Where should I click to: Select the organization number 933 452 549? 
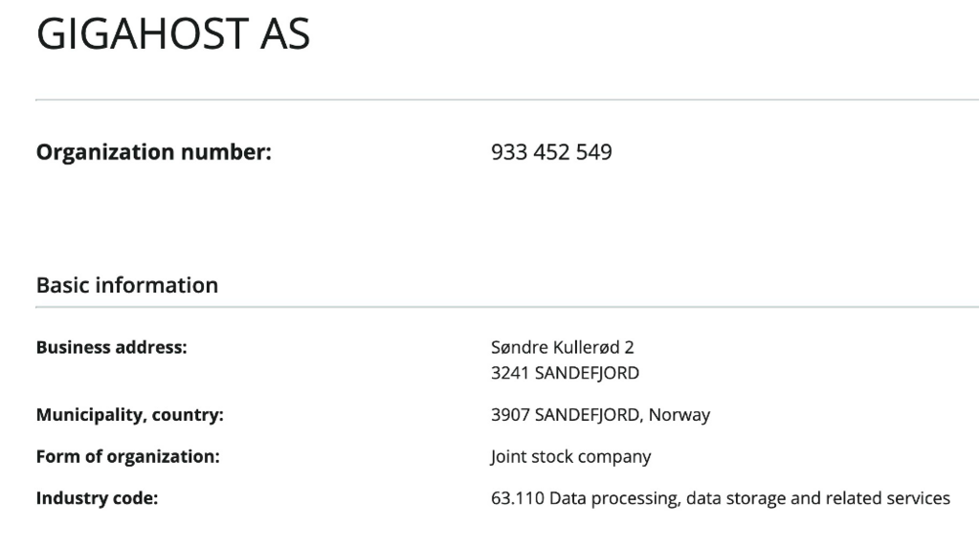pyautogui.click(x=551, y=152)
